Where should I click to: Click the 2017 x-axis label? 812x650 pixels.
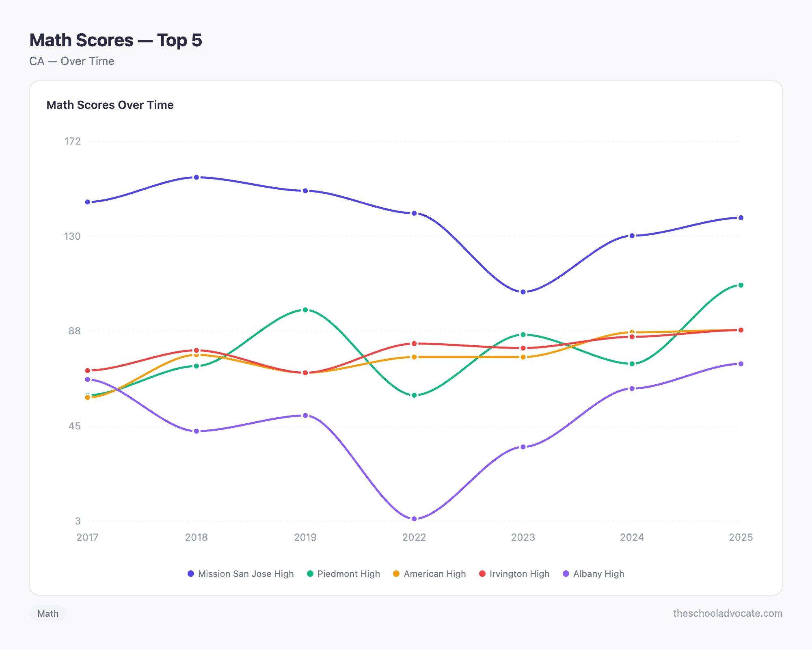[88, 537]
